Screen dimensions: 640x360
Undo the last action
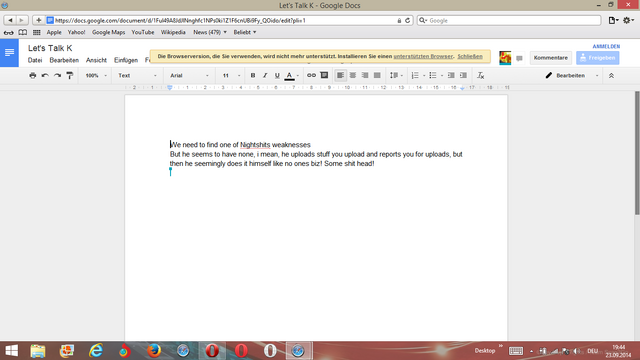[x=45, y=76]
